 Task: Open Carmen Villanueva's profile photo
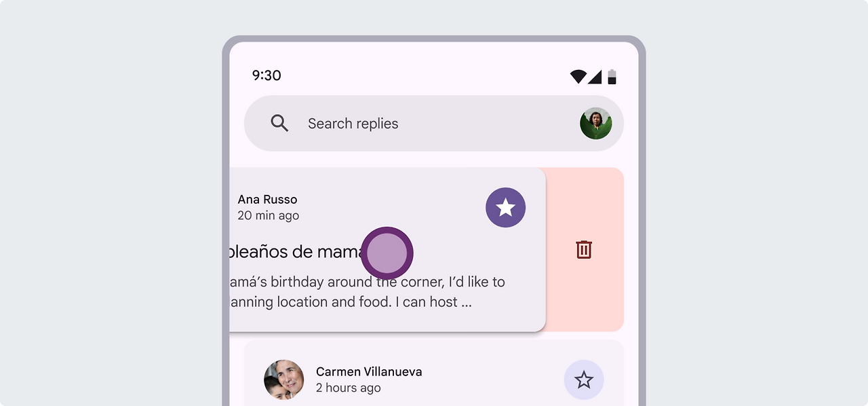pyautogui.click(x=283, y=380)
